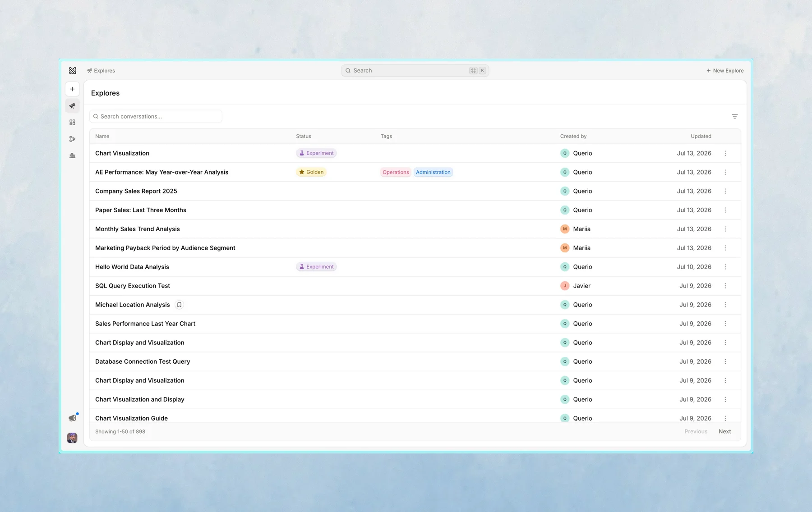Open row menu for Chart Visualization and Display
The width and height of the screenshot is (812, 512).
pos(725,399)
